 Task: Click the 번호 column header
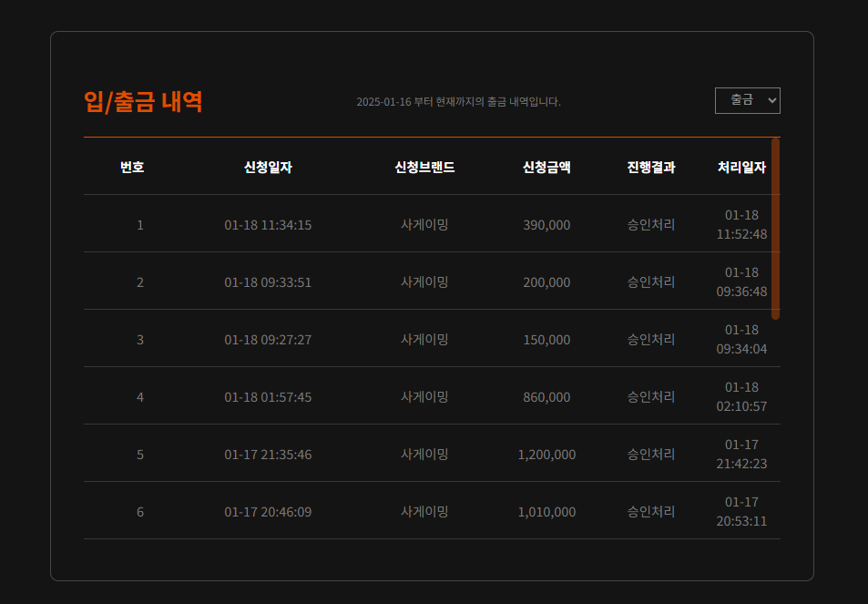click(132, 168)
